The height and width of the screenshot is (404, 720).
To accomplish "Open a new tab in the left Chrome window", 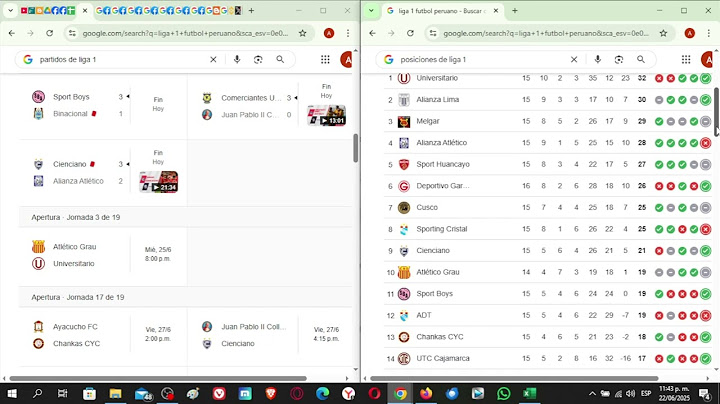I will point(251,11).
